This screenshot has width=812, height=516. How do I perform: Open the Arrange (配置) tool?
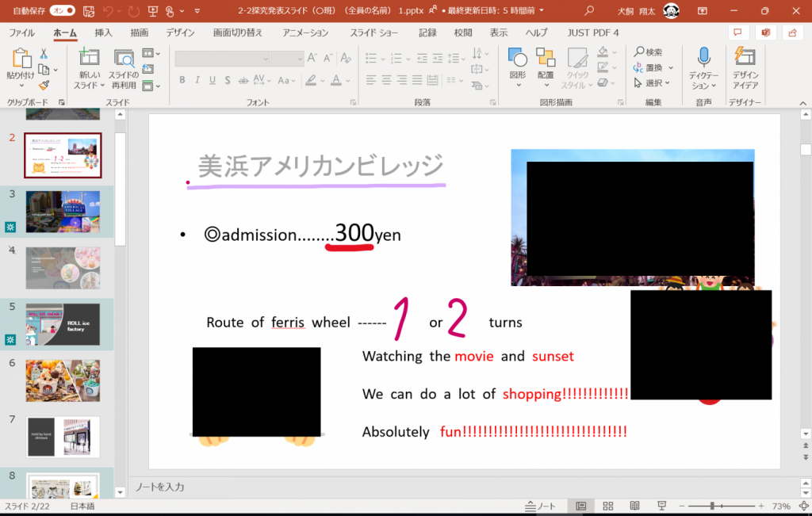pos(546,58)
